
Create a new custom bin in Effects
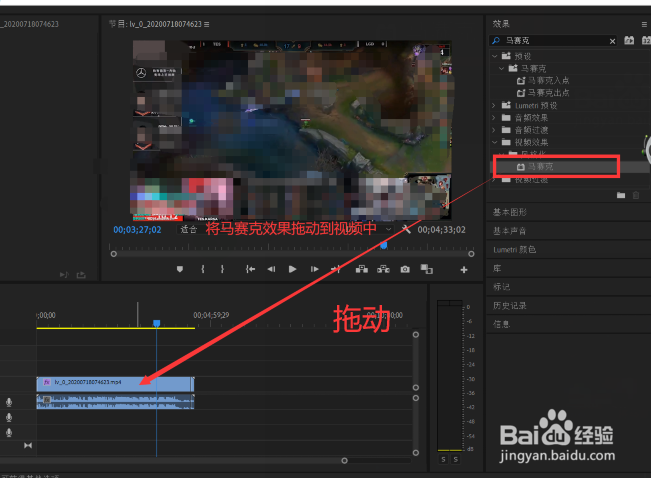[621, 195]
